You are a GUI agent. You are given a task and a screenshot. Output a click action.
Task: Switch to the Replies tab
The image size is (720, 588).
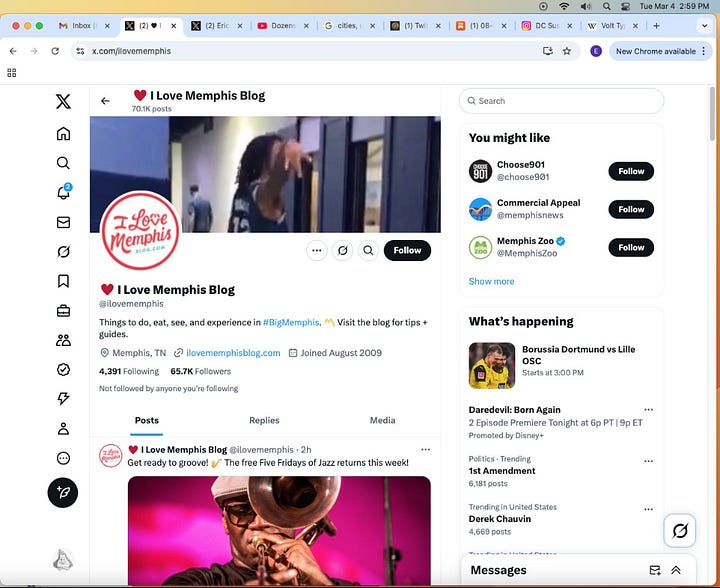(264, 420)
